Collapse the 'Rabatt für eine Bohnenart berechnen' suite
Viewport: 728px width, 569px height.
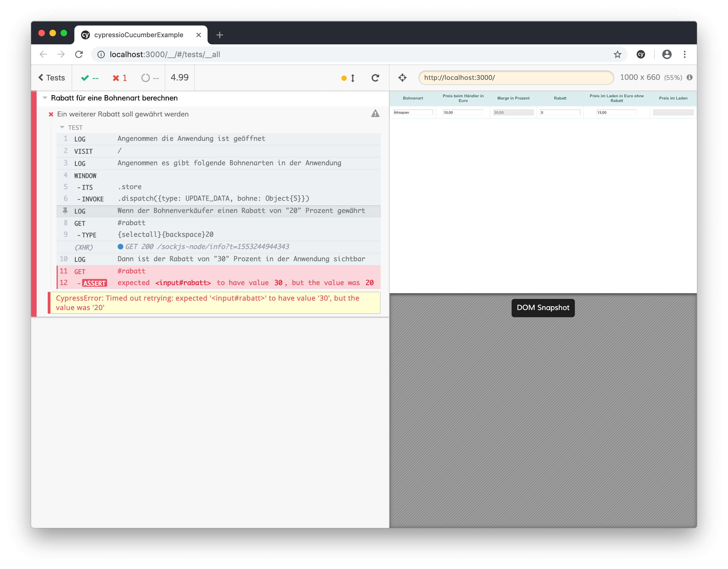coord(45,98)
